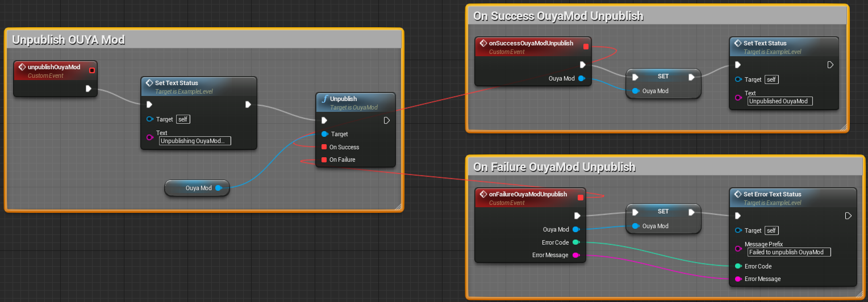This screenshot has width=868, height=302.
Task: Click red delegate pin on onFailureOuyaModUnpublish
Action: pos(581,198)
